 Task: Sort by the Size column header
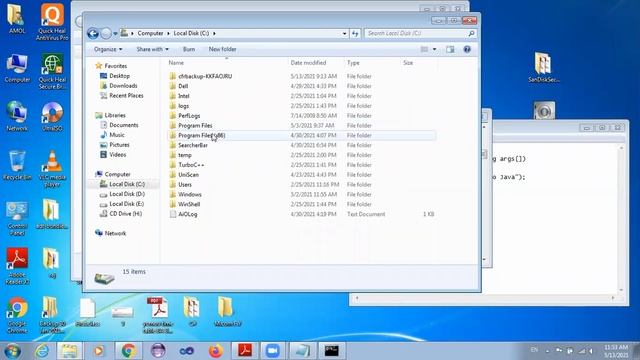tap(408, 63)
